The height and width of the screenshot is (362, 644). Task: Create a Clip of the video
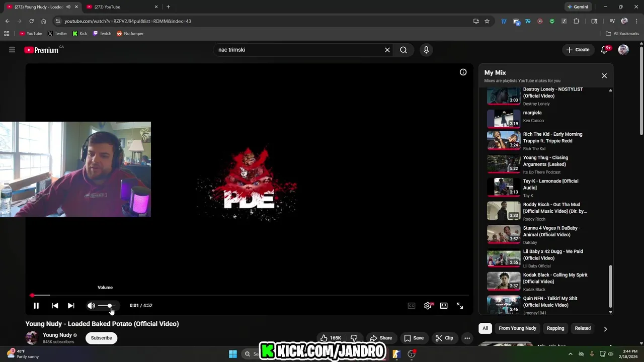444,338
